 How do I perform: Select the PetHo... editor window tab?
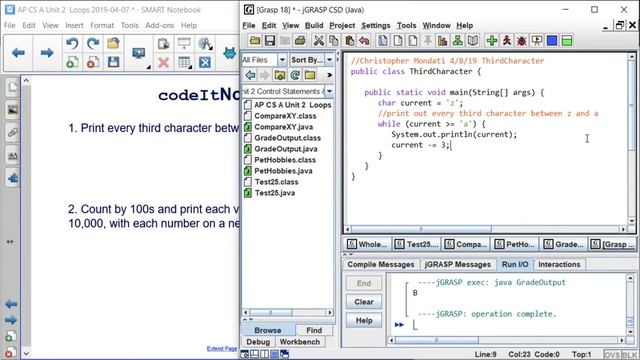515,244
